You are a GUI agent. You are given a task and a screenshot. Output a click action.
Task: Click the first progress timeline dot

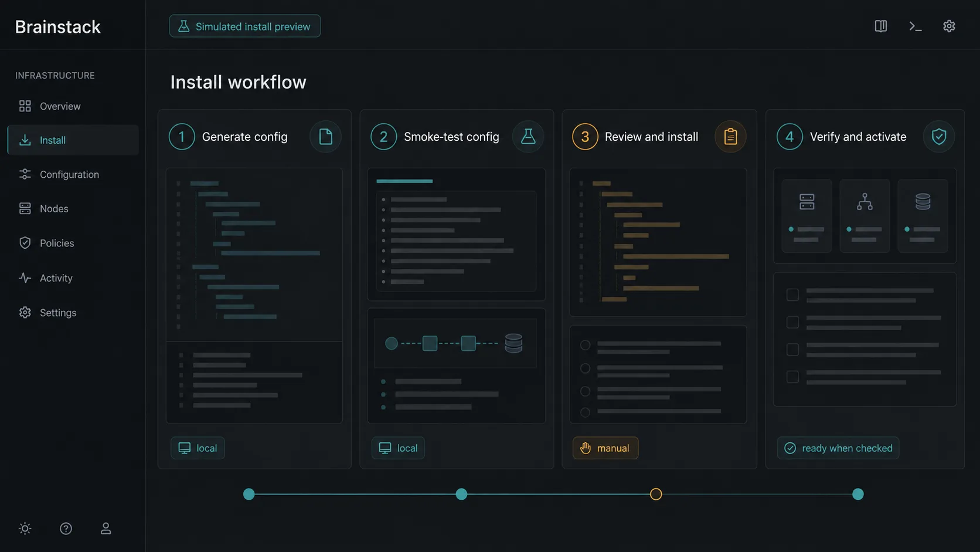pos(249,494)
